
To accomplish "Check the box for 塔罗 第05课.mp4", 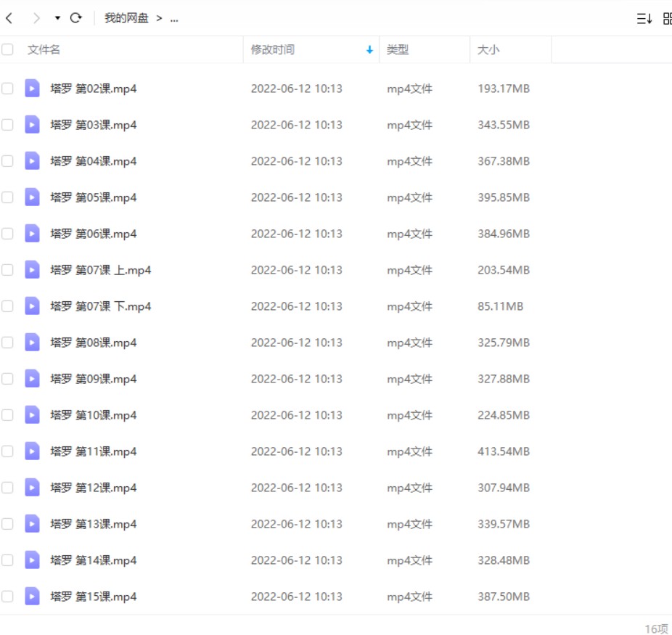I will pos(7,197).
